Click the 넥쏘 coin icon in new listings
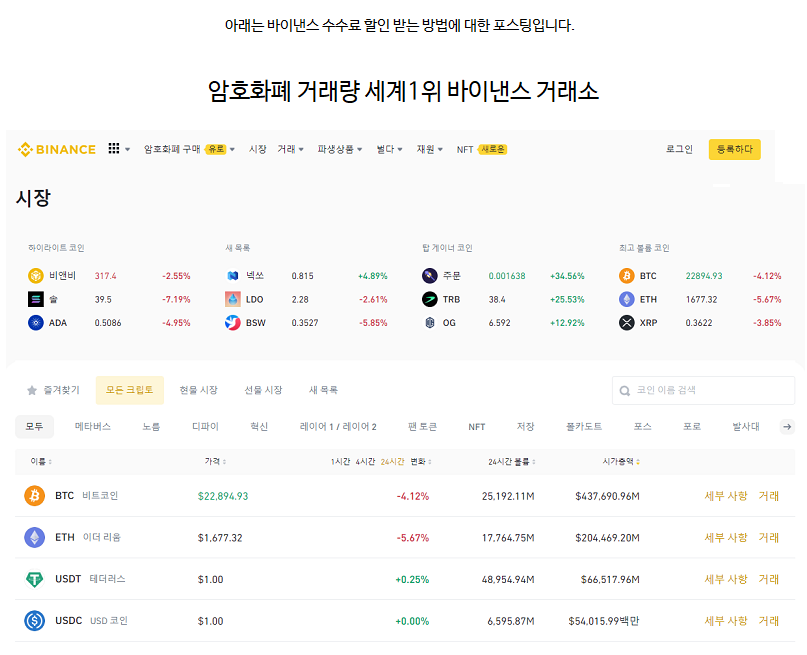Screen dimensions: 807x655 click(233, 276)
